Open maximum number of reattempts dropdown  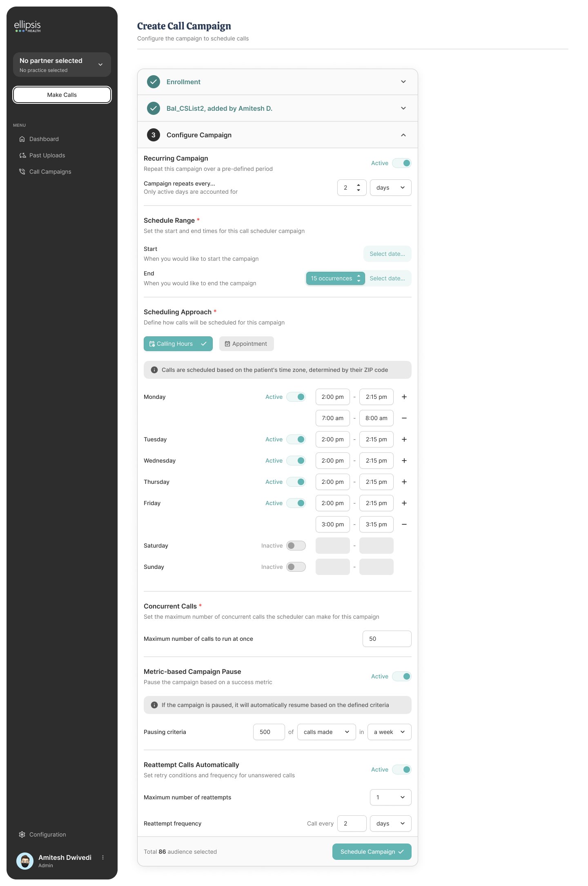391,797
